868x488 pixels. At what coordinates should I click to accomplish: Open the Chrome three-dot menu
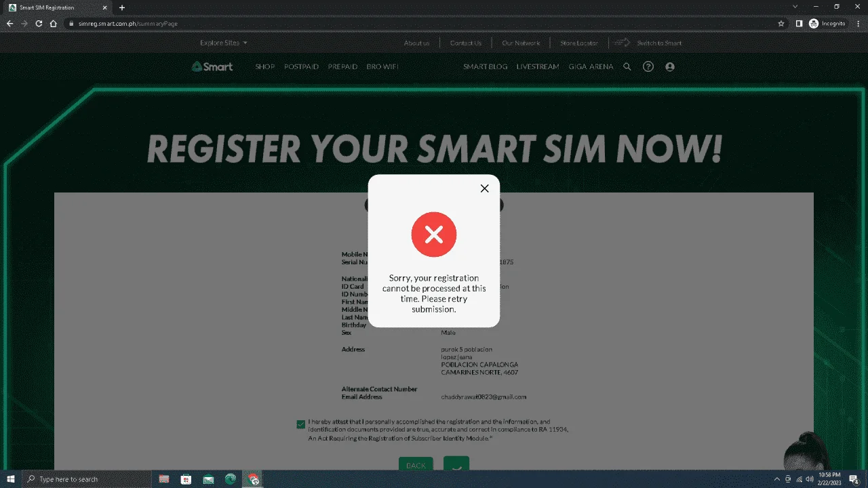tap(859, 23)
